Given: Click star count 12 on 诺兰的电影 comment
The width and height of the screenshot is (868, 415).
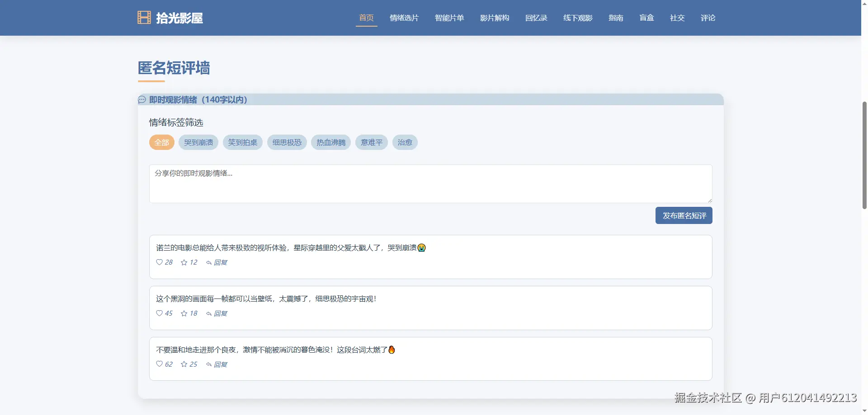Looking at the screenshot, I should tap(193, 262).
